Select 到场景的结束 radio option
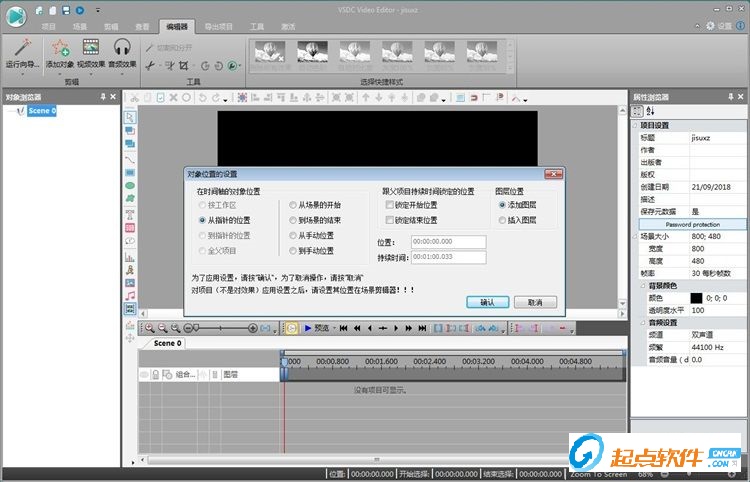 tap(293, 220)
